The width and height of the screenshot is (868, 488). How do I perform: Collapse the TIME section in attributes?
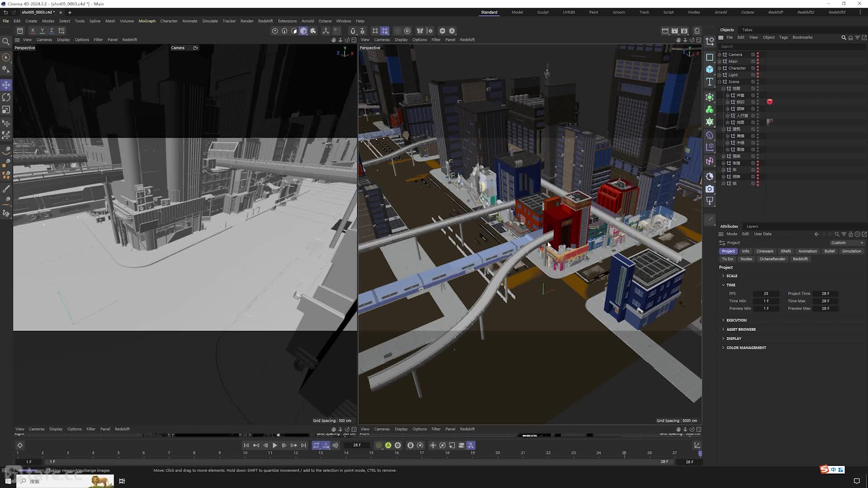pyautogui.click(x=723, y=285)
